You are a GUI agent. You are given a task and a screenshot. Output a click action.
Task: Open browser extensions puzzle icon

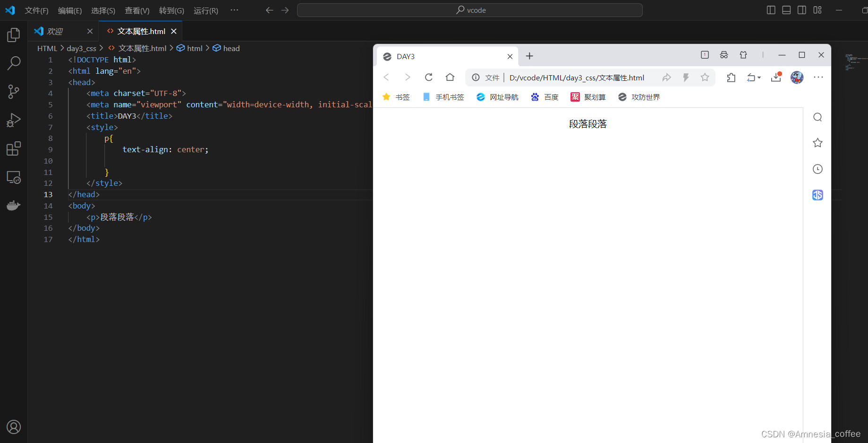pyautogui.click(x=731, y=78)
